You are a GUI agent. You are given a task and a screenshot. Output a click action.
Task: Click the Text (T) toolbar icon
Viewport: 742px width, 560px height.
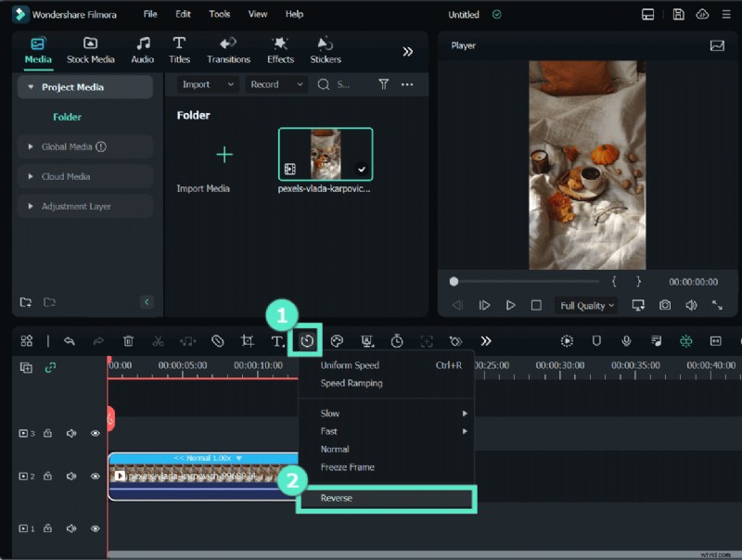click(x=276, y=341)
